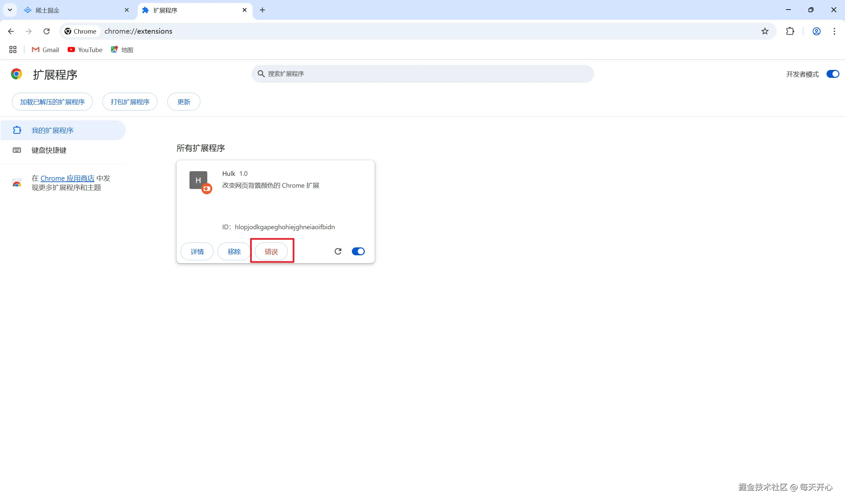Image resolution: width=845 pixels, height=504 pixels.
Task: Toggle developer mode switch off
Action: pyautogui.click(x=832, y=74)
